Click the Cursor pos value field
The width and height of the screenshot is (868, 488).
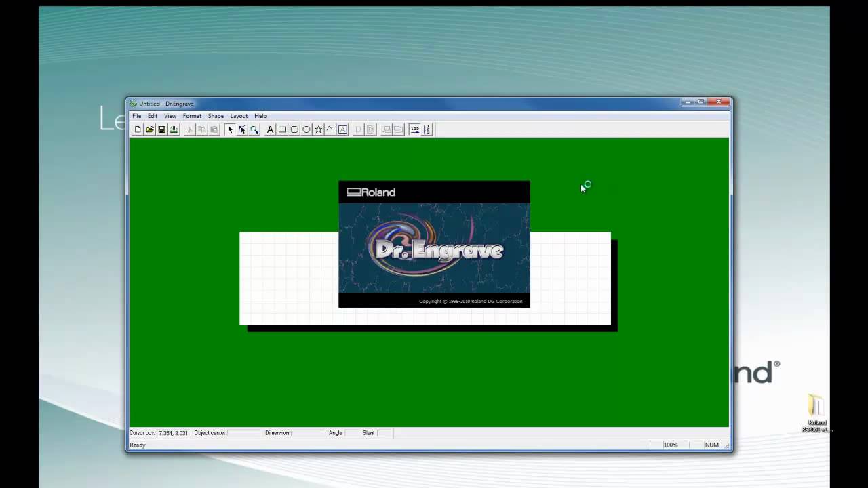click(x=173, y=433)
